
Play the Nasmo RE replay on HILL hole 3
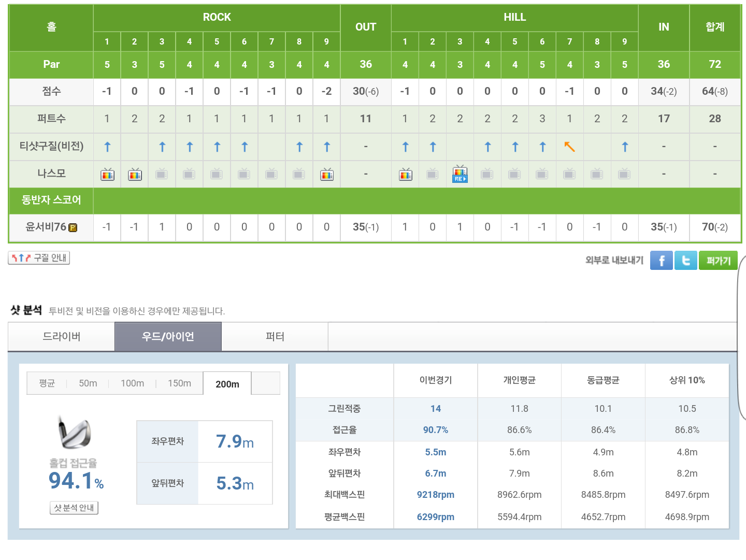tap(460, 174)
